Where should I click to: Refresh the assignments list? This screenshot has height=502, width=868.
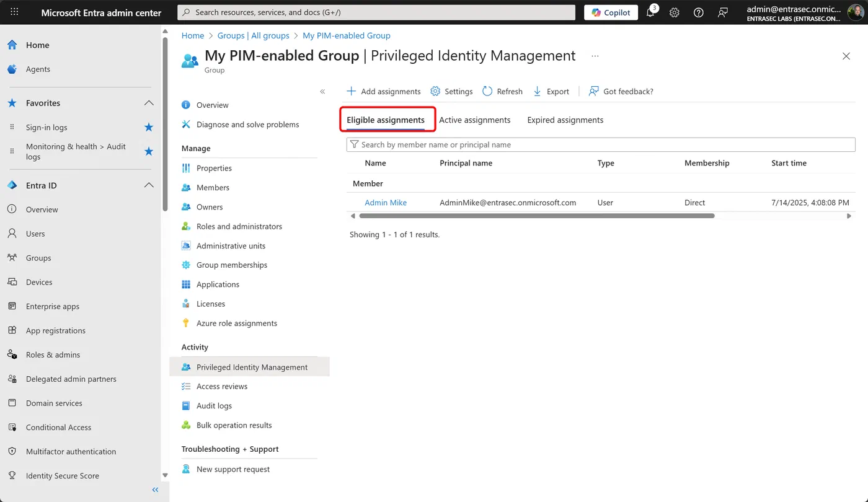pos(502,91)
